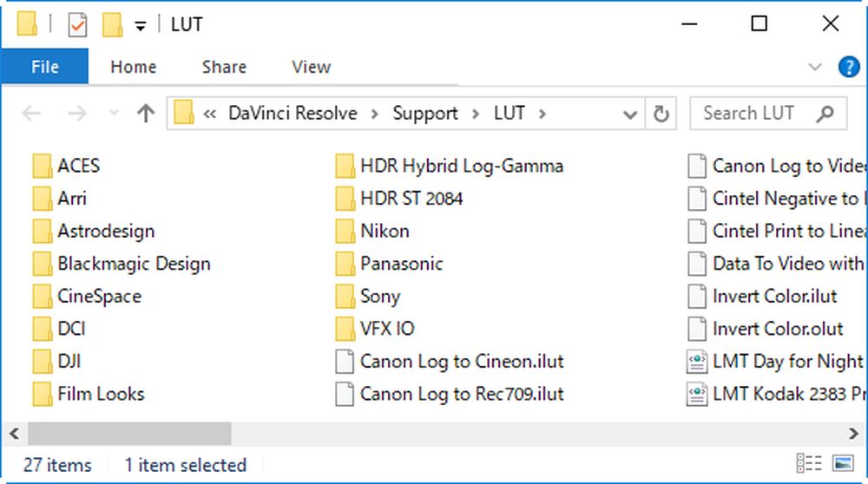Open recent locations dropdown arrow
This screenshot has height=484, width=868.
[x=114, y=114]
